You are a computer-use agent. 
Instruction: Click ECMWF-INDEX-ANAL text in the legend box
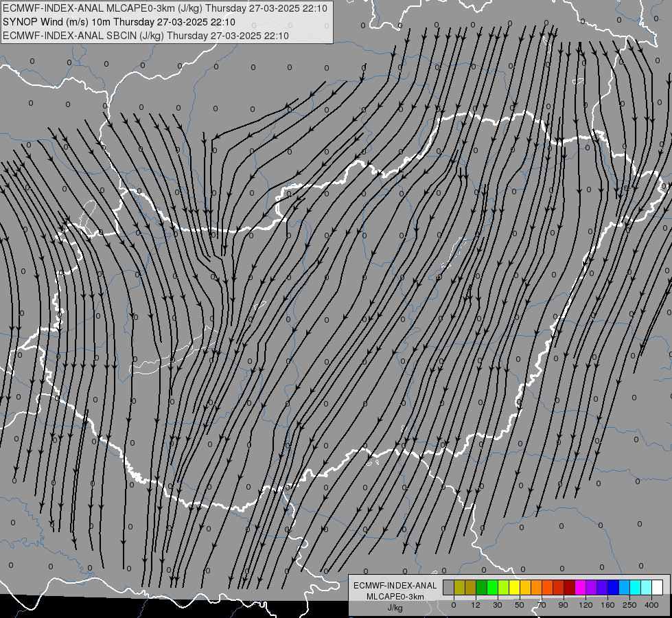pos(395,586)
